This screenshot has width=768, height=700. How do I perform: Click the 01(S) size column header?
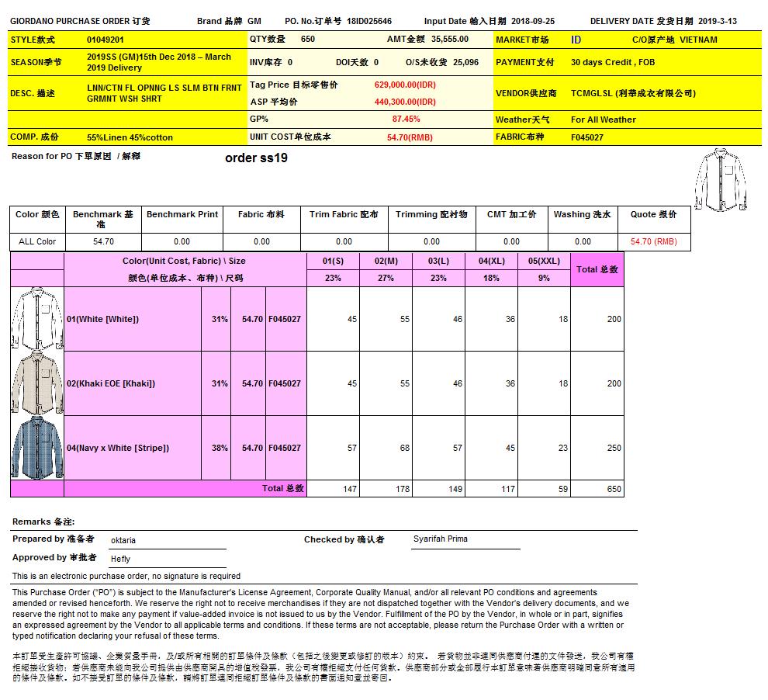[x=333, y=262]
